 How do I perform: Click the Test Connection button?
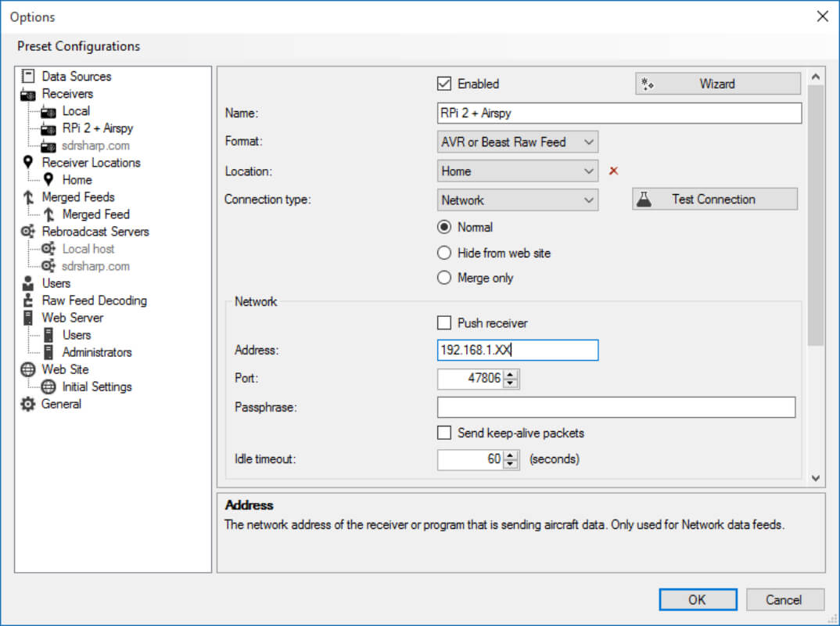[715, 200]
